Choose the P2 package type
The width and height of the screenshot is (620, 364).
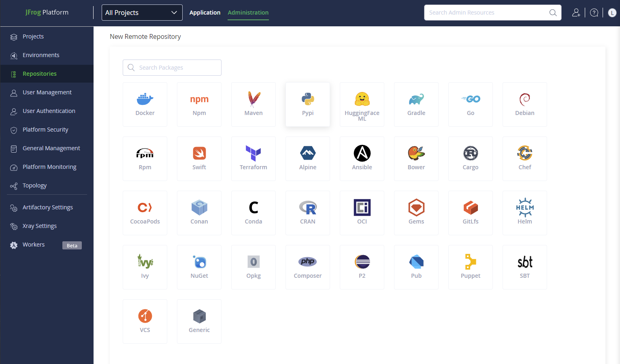(362, 267)
